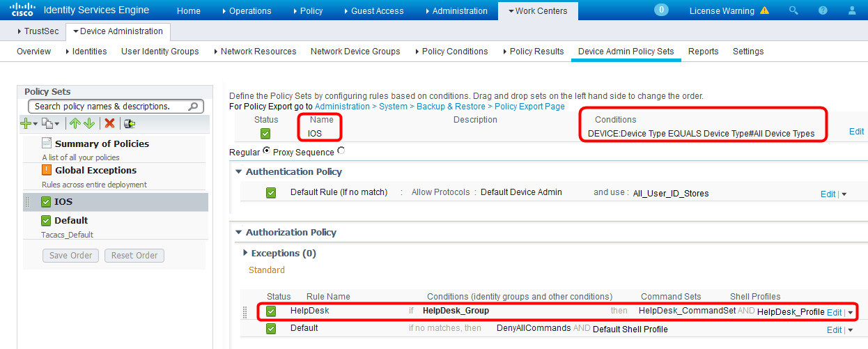Open the help question mark icon
This screenshot has height=349, width=868.
pyautogui.click(x=823, y=11)
